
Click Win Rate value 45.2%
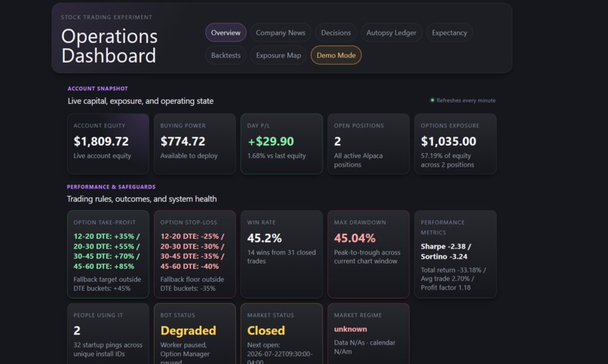pyautogui.click(x=265, y=238)
